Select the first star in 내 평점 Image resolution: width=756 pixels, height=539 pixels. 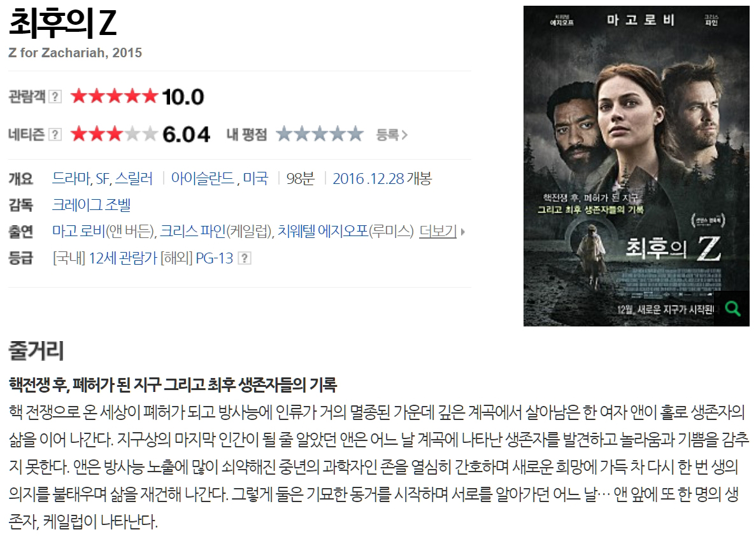pyautogui.click(x=284, y=134)
